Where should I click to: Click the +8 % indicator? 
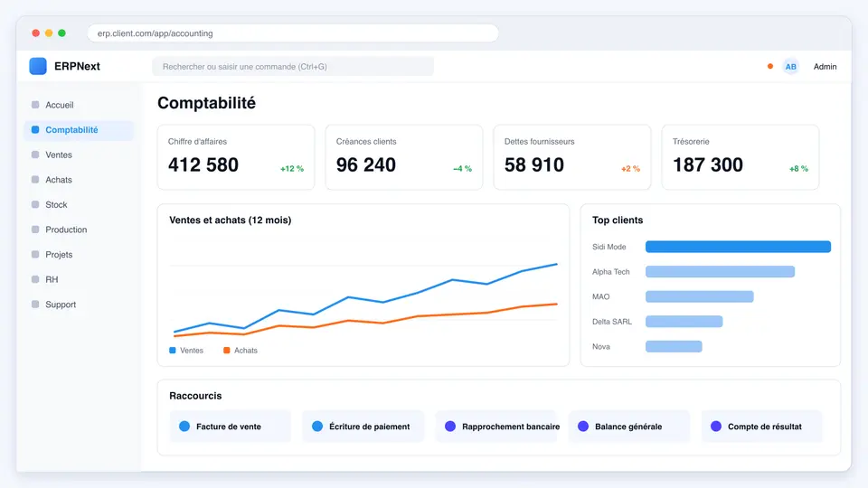798,169
